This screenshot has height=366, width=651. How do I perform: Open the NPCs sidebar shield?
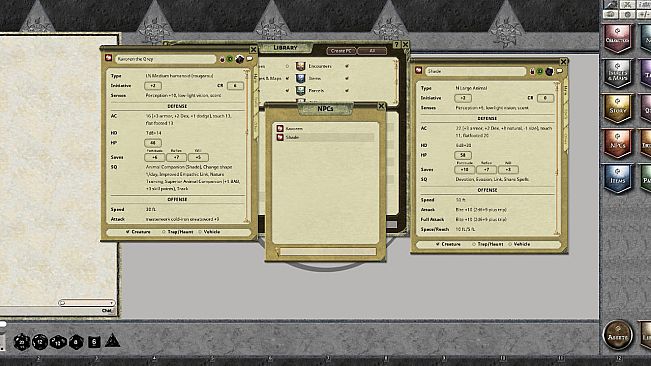(x=617, y=144)
